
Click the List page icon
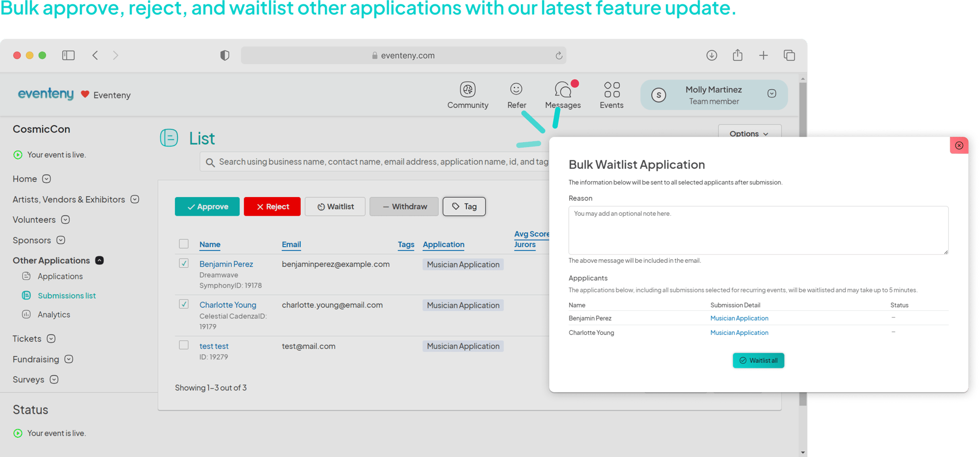coord(169,138)
